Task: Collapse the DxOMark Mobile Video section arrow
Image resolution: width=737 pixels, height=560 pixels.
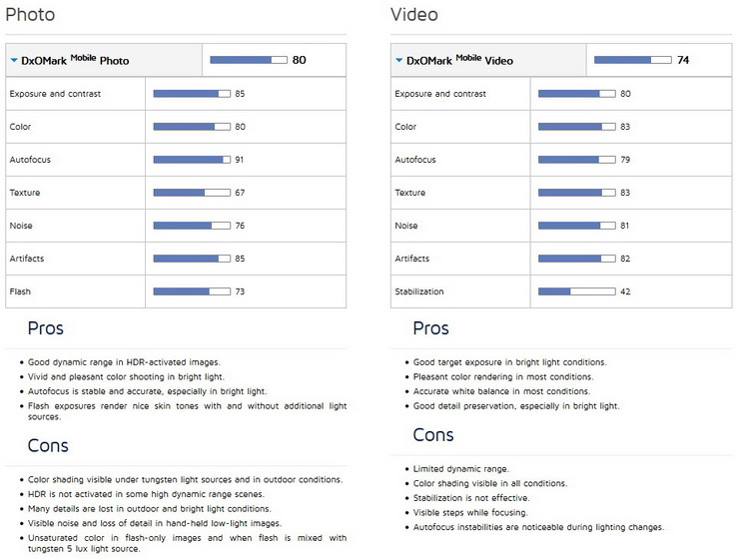Action: (399, 61)
